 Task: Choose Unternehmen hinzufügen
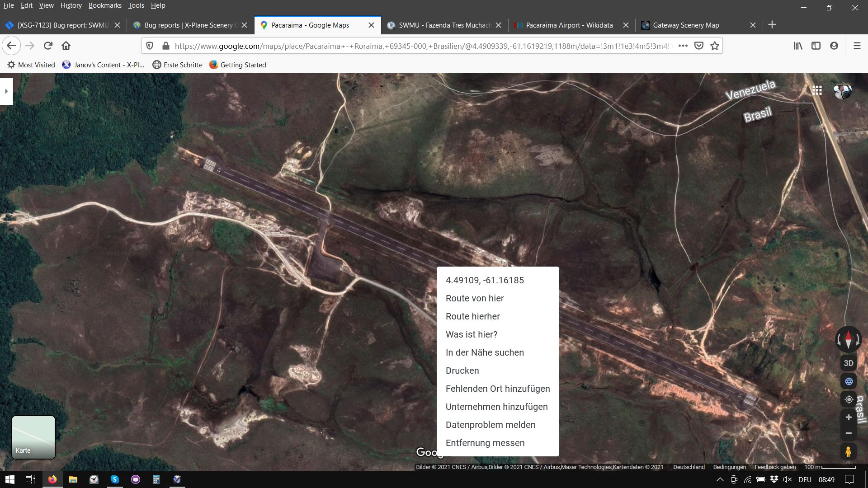tap(498, 407)
